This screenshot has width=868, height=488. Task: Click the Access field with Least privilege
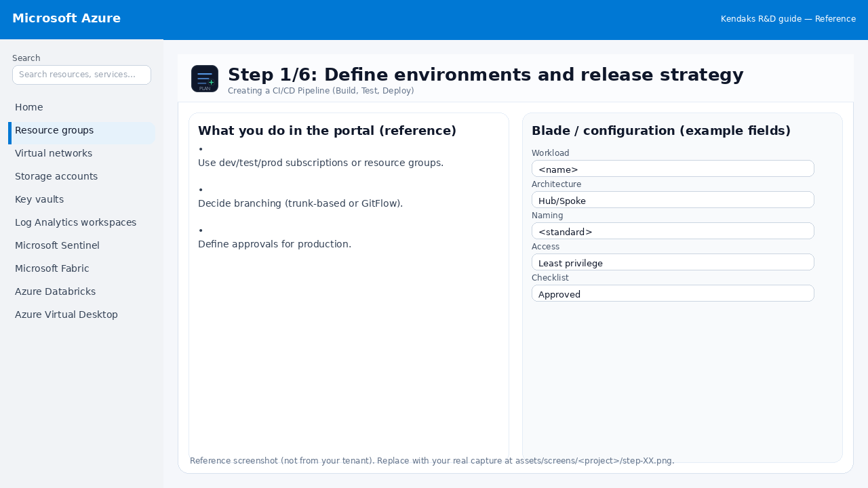coord(673,262)
